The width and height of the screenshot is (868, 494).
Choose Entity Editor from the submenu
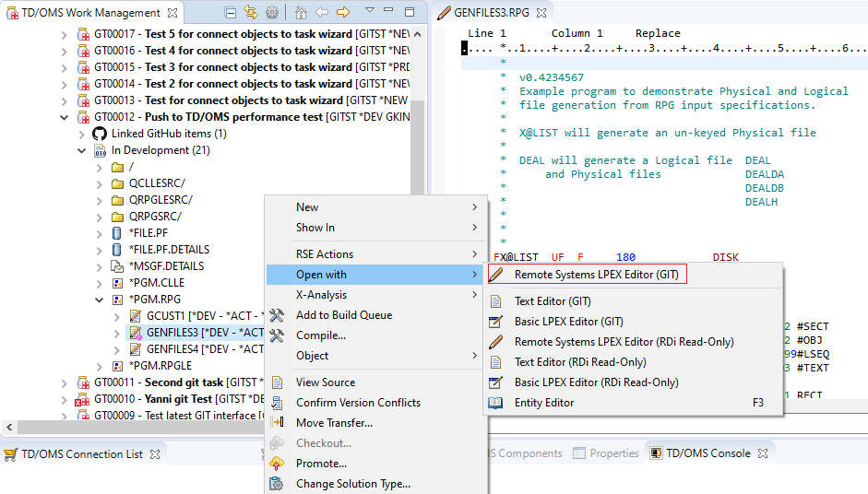pyautogui.click(x=544, y=403)
